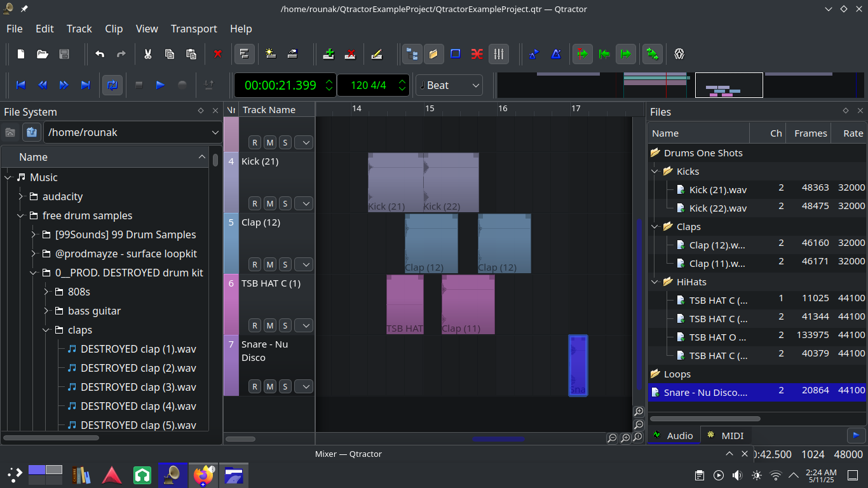
Task: Mute the Kick (21) track
Action: pyautogui.click(x=269, y=203)
